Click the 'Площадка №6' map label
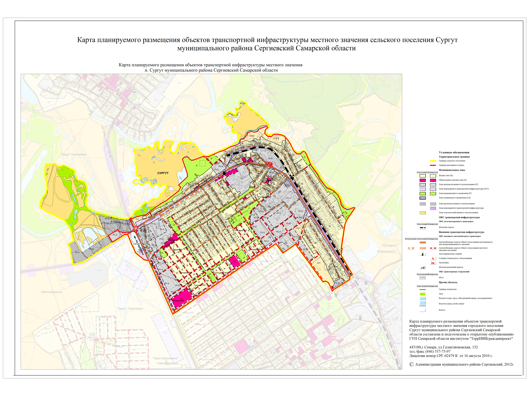 (x=178, y=301)
